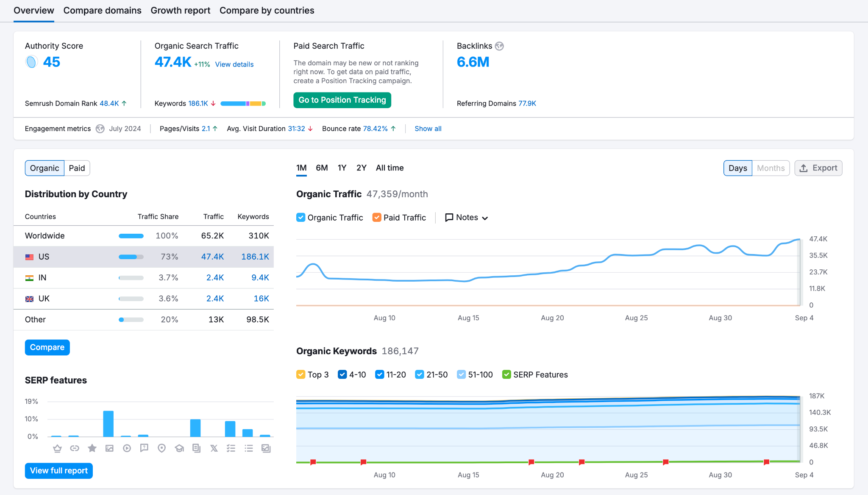Click the stacked images SERP feature icon
The image size is (868, 495).
pyautogui.click(x=266, y=448)
